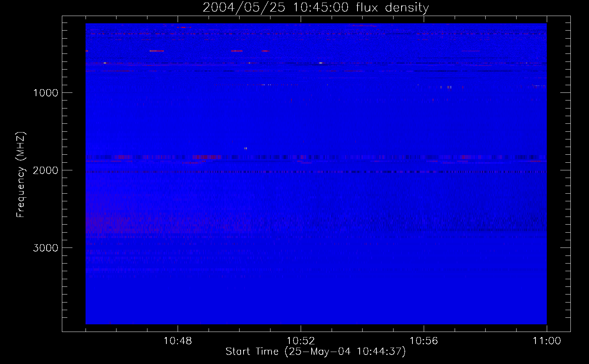Select the 1000 frequency tick label
This screenshot has width=589, height=364.
coord(46,93)
